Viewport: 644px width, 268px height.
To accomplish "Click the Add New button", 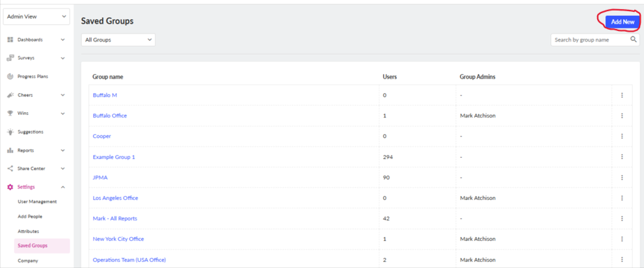I will [623, 22].
